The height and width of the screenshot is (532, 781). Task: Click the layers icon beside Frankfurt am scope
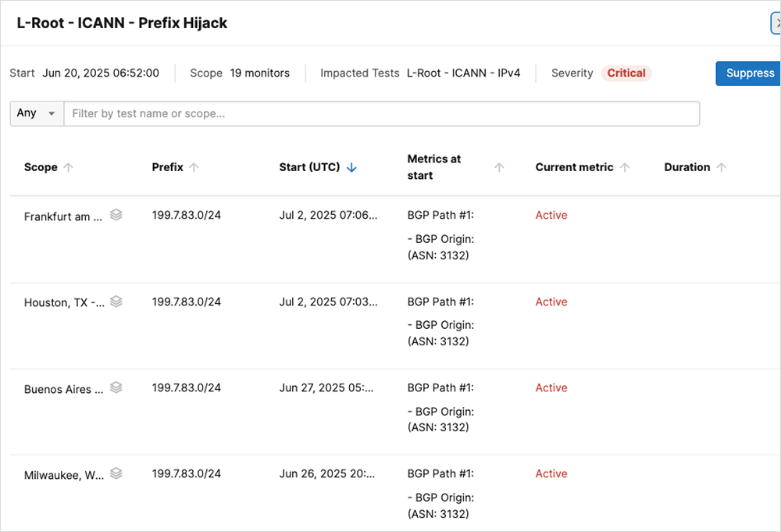click(116, 215)
